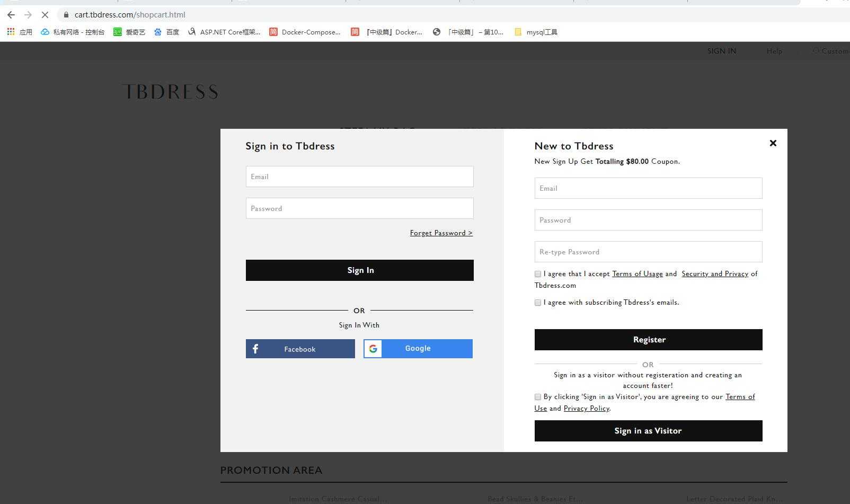Image resolution: width=850 pixels, height=504 pixels.
Task: Click the browser forward arrow
Action: (x=28, y=15)
